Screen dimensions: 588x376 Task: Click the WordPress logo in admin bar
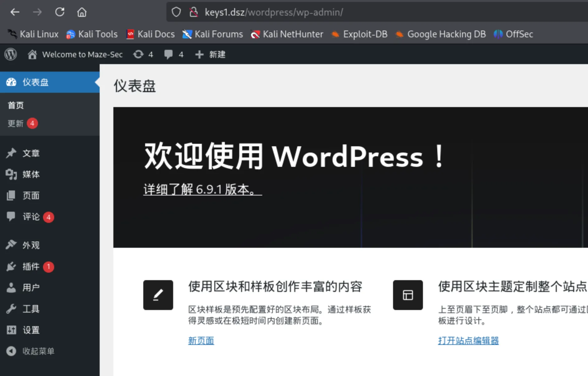click(x=11, y=54)
